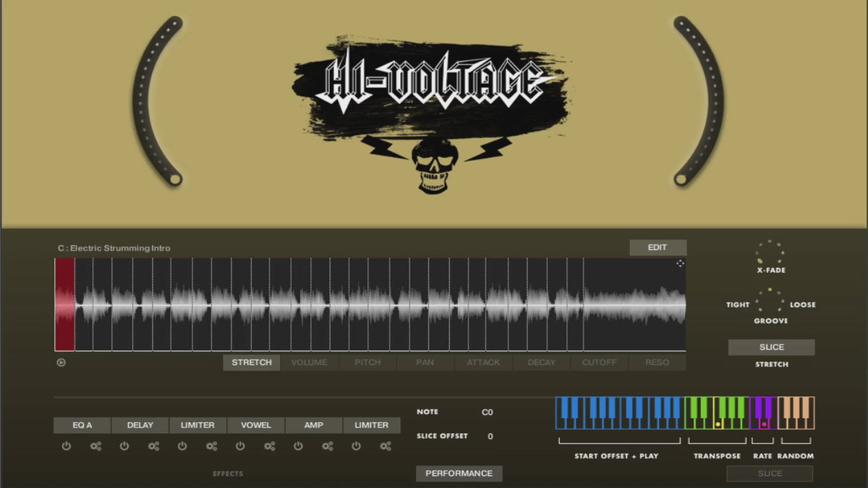Toggle power for the AMP effect

(x=298, y=447)
